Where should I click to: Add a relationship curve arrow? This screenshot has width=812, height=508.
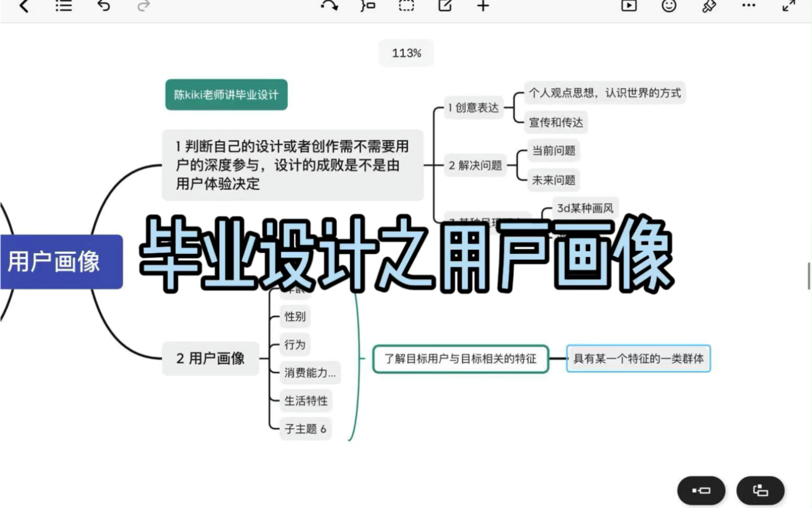329,6
